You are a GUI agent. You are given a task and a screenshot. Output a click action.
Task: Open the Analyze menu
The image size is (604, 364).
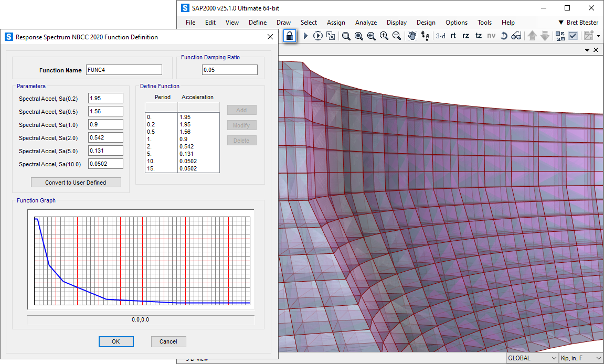[366, 22]
